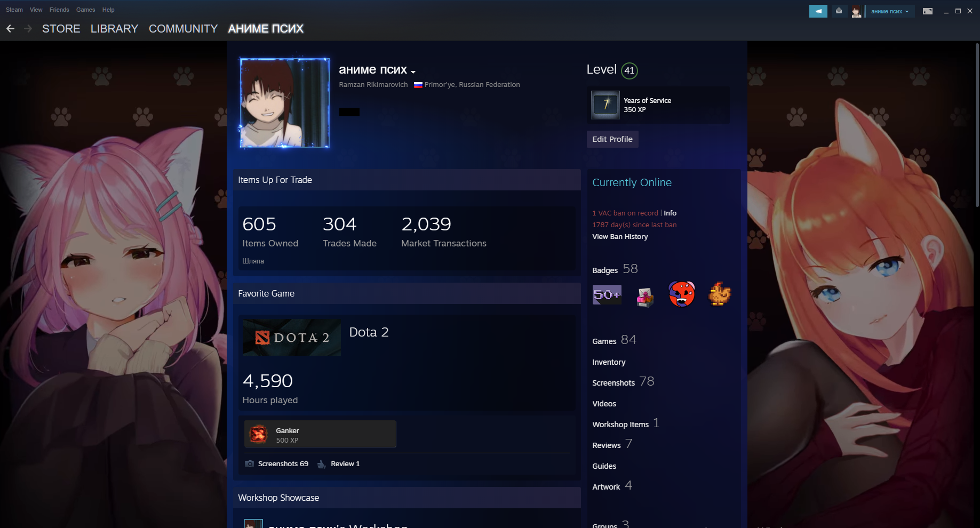This screenshot has width=980, height=528.
Task: Go forward with the right arrow
Action: (28, 29)
